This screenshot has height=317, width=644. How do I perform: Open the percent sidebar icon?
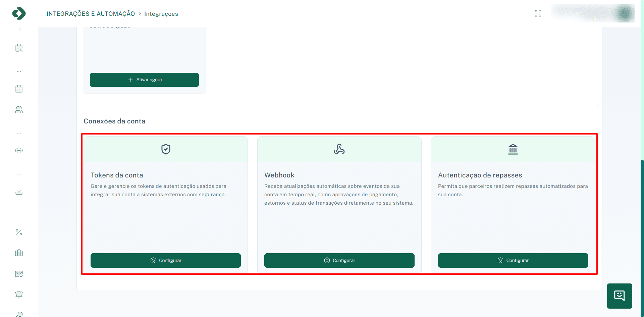point(19,232)
